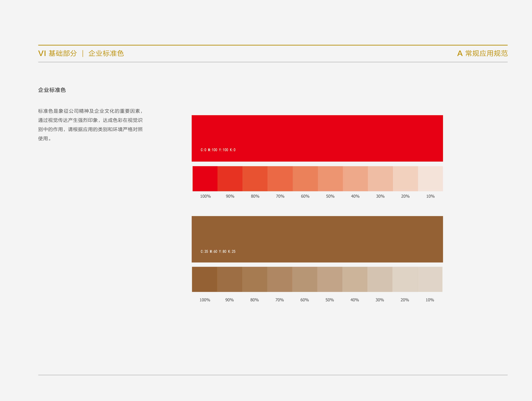Select the 20% brown tint swatch

coord(404,279)
